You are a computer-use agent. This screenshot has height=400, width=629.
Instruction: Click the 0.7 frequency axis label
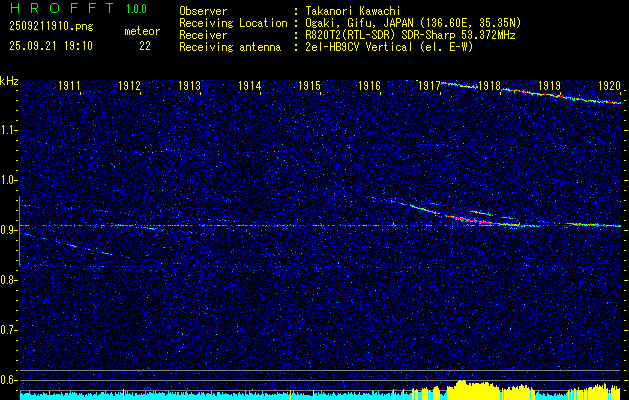[10, 330]
